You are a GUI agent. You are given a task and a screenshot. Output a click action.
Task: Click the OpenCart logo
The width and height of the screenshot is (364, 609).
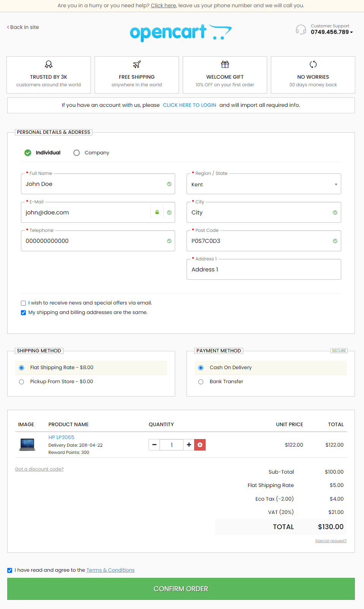(180, 33)
